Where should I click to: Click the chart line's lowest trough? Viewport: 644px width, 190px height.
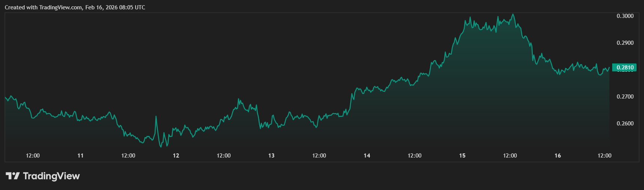tap(161, 147)
